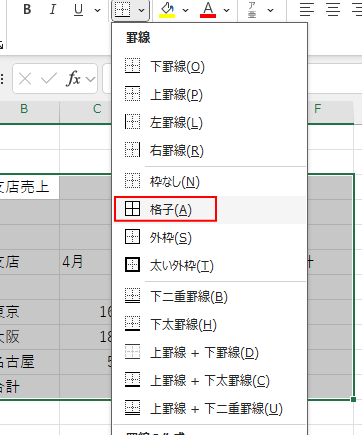Center align text
This screenshot has height=435, width=362.
pyautogui.click(x=333, y=10)
